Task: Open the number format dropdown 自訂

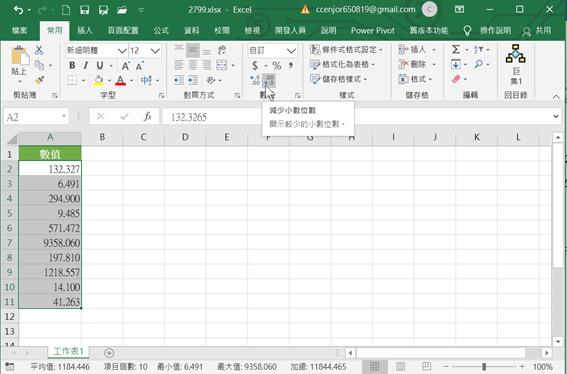Action: 291,51
